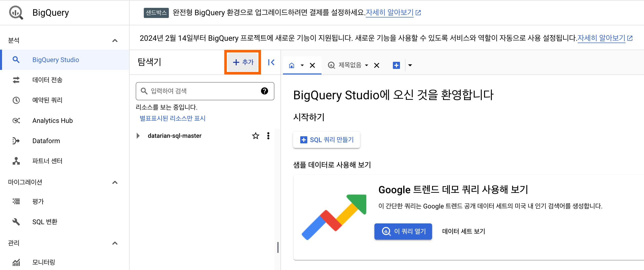Screen dimensions: 644x270
Task: Focus the 입력하여 검색 search field
Action: 205,91
